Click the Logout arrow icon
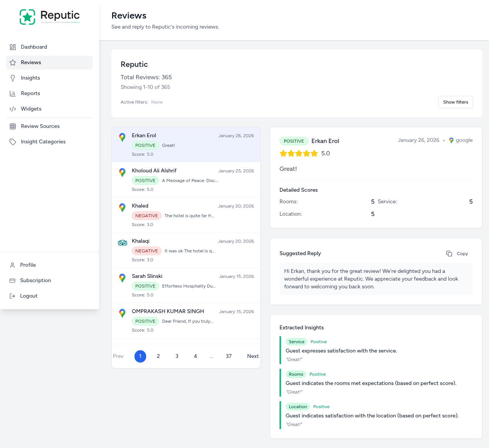 [x=12, y=296]
